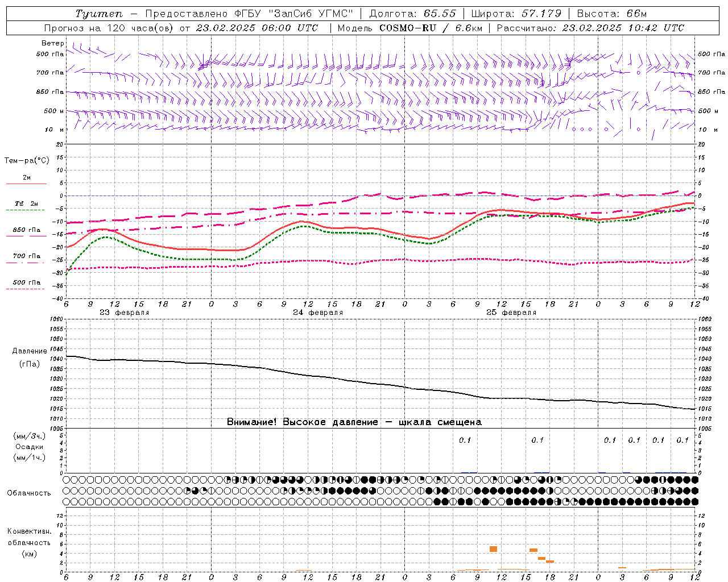This screenshot has height=582, width=728.
Task: Click the Тем-ра(°C) panel label
Action: coord(27,161)
